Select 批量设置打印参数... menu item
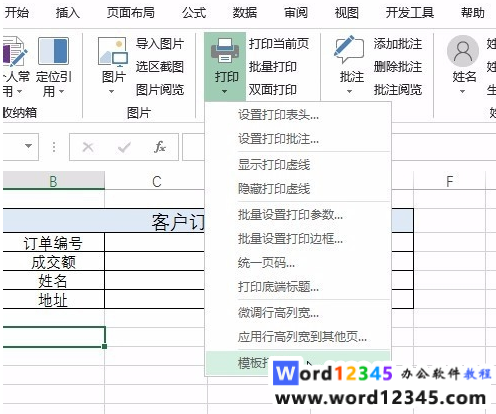This screenshot has height=414, width=496. click(x=298, y=215)
